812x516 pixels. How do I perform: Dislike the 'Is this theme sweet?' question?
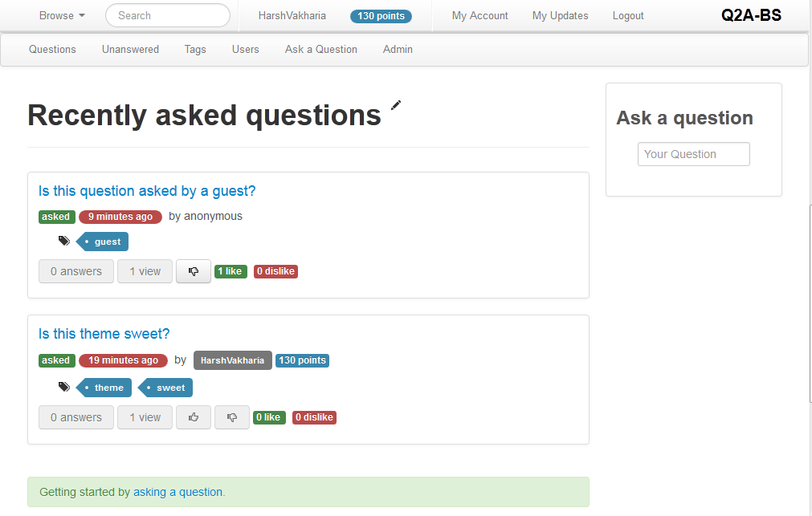coord(232,417)
